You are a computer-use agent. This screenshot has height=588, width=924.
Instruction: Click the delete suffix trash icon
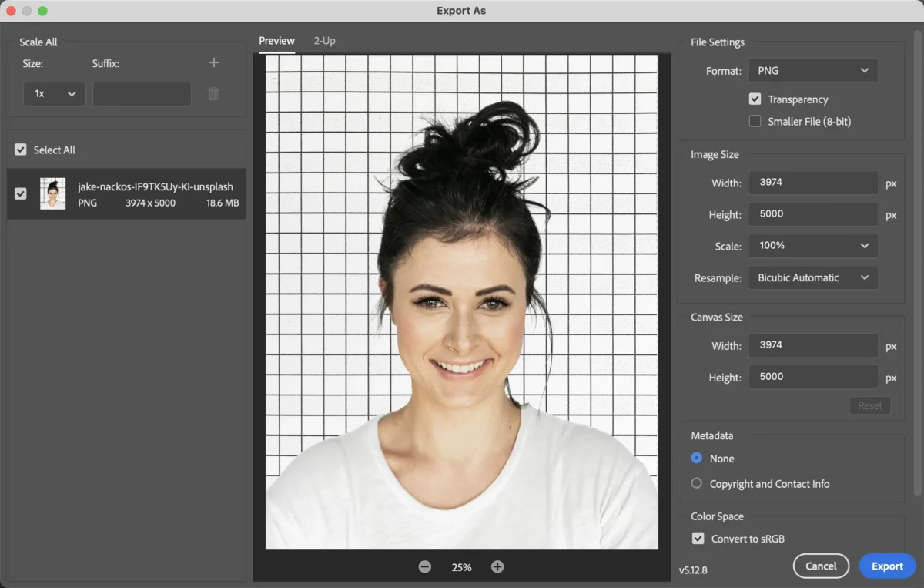[213, 93]
